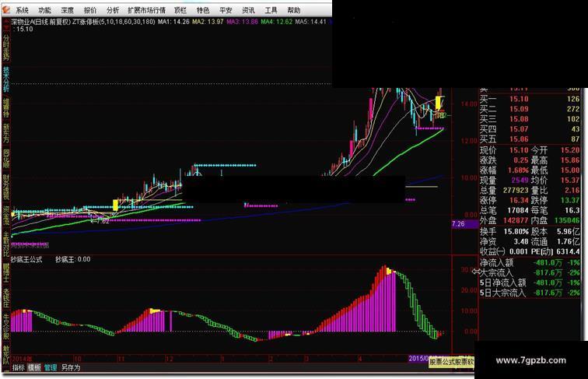Select the 财务透视 sidebar tab

pyautogui.click(x=6, y=188)
